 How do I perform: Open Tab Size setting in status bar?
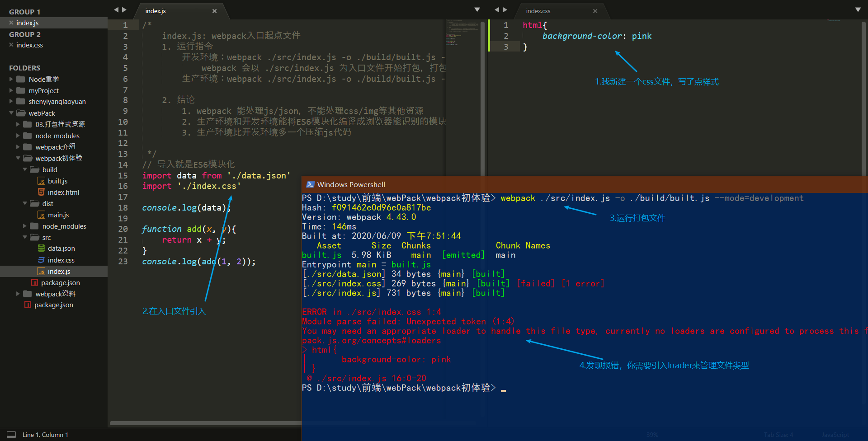click(x=778, y=435)
